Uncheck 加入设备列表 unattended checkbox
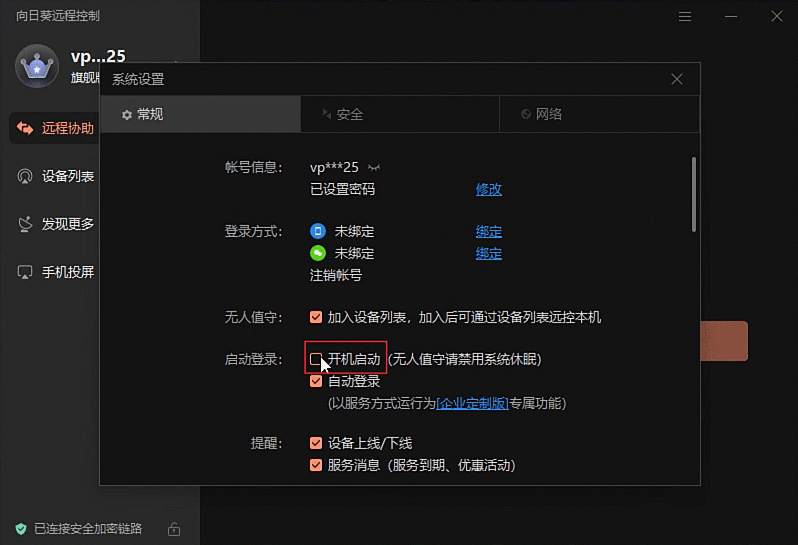The image size is (798, 545). [x=316, y=317]
